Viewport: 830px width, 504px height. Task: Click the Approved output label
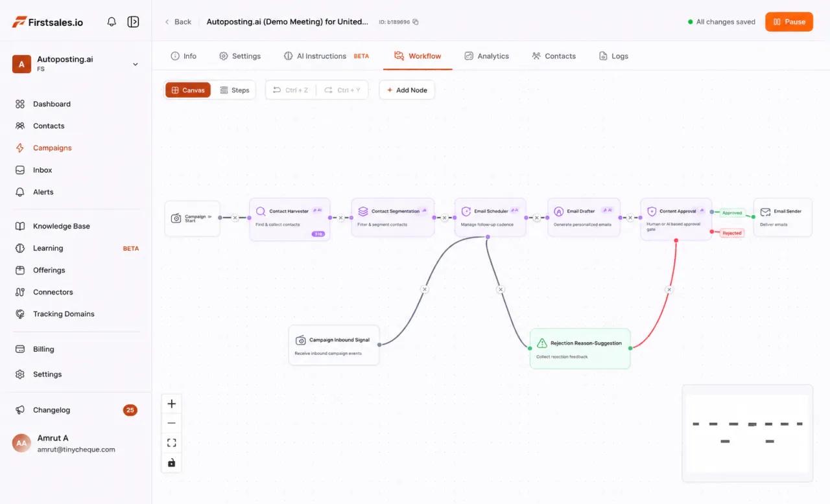[732, 212]
